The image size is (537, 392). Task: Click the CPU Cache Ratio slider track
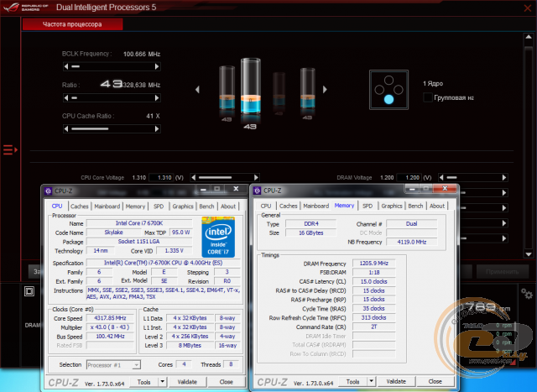pyautogui.click(x=112, y=128)
